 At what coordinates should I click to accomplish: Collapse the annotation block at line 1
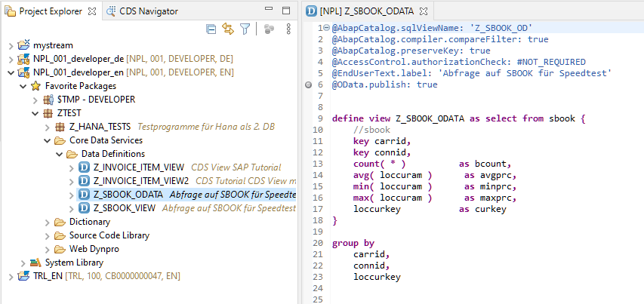click(x=325, y=28)
